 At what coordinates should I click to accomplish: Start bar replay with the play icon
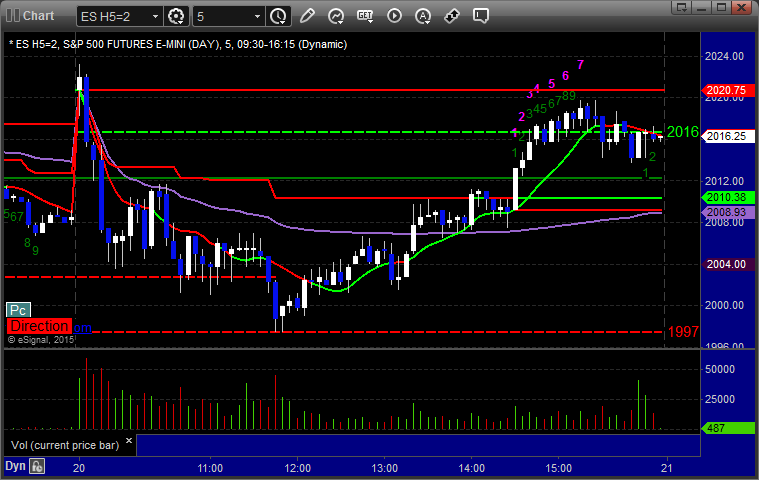coord(394,16)
